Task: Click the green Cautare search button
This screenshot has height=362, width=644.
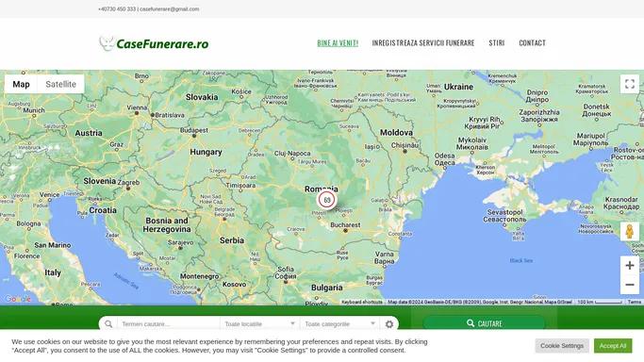Action: click(485, 323)
